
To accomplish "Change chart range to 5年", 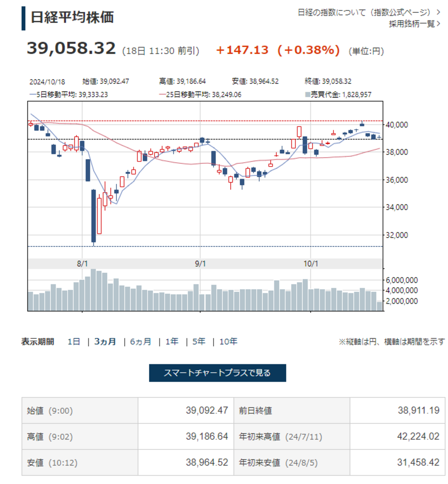I will [x=199, y=341].
